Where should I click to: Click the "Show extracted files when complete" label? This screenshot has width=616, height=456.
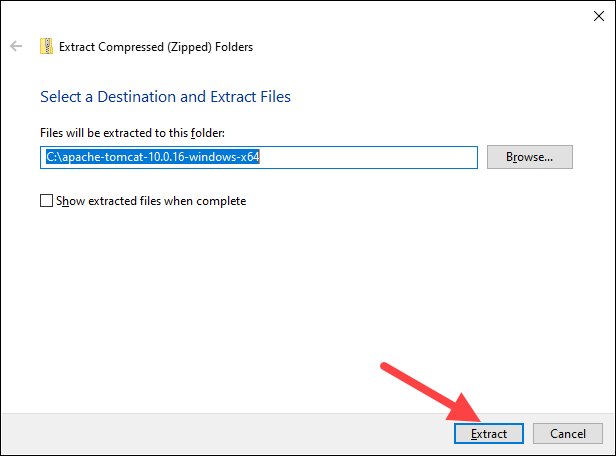click(151, 201)
